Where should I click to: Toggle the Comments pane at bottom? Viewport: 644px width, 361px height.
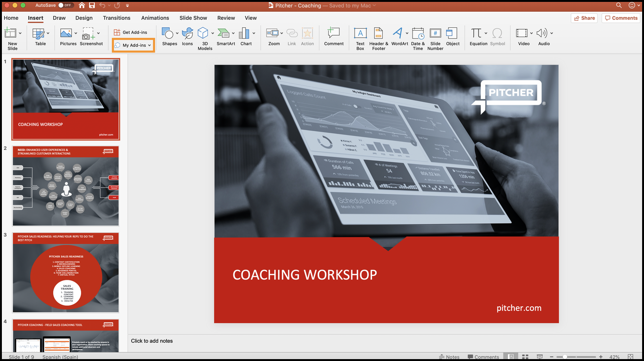click(x=484, y=357)
